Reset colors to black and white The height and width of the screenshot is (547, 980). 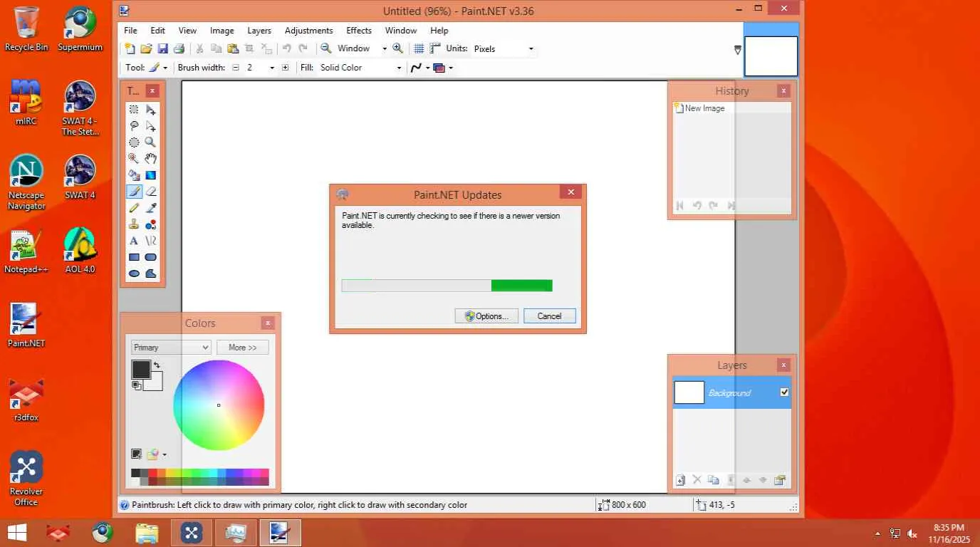tap(136, 385)
